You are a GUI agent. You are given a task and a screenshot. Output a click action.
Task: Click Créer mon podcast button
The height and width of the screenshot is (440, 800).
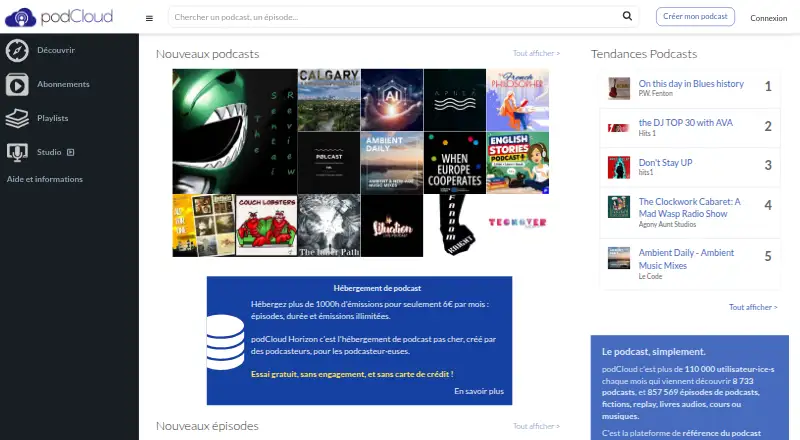(x=695, y=16)
